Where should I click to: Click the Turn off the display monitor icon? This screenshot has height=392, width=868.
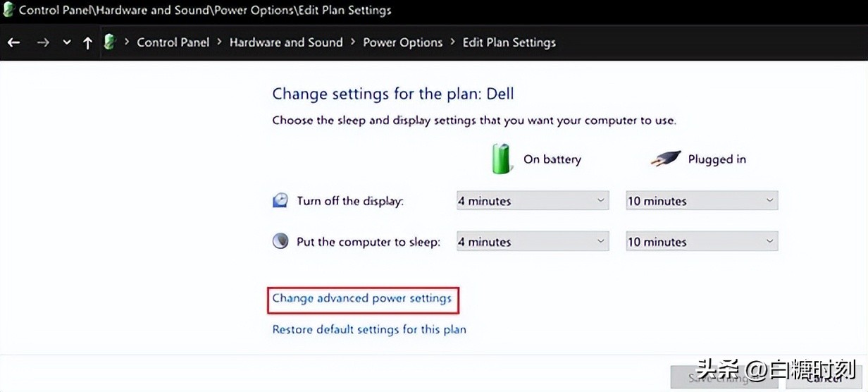[x=280, y=201]
